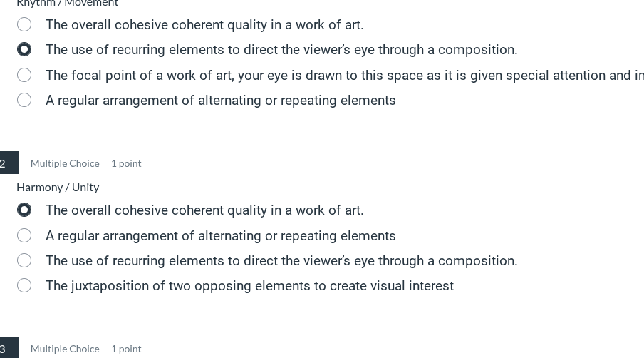Image resolution: width=644 pixels, height=358 pixels.
Task: Click the 'Harmony / Unity' question title
Action: point(58,187)
